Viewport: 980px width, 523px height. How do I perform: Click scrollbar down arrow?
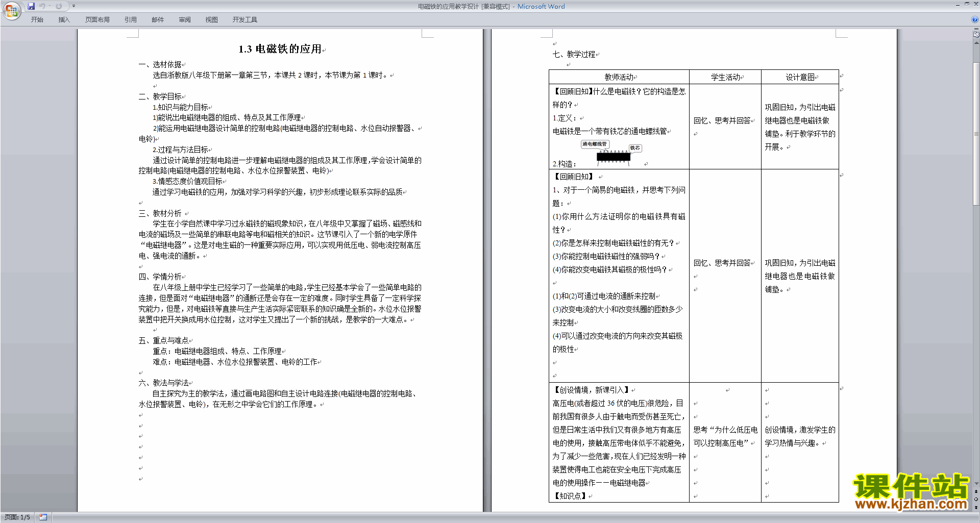click(x=976, y=483)
